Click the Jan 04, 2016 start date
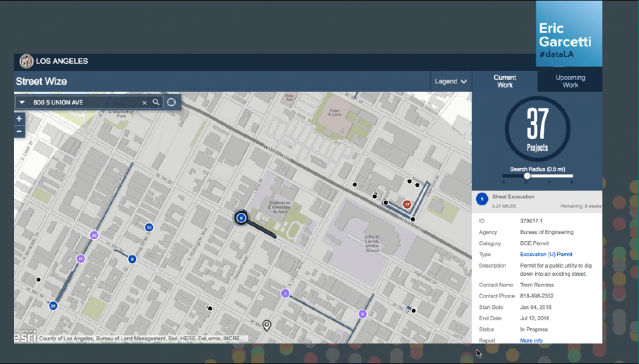 click(x=535, y=307)
